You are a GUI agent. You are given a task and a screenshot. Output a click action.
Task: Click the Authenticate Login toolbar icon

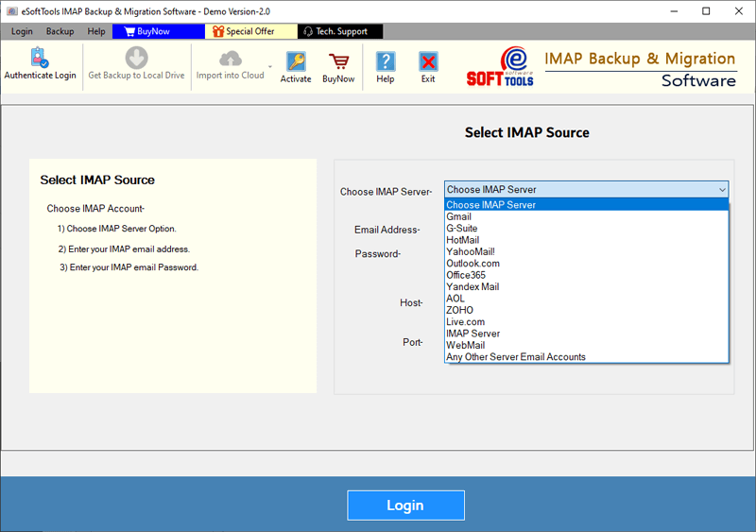(x=40, y=64)
